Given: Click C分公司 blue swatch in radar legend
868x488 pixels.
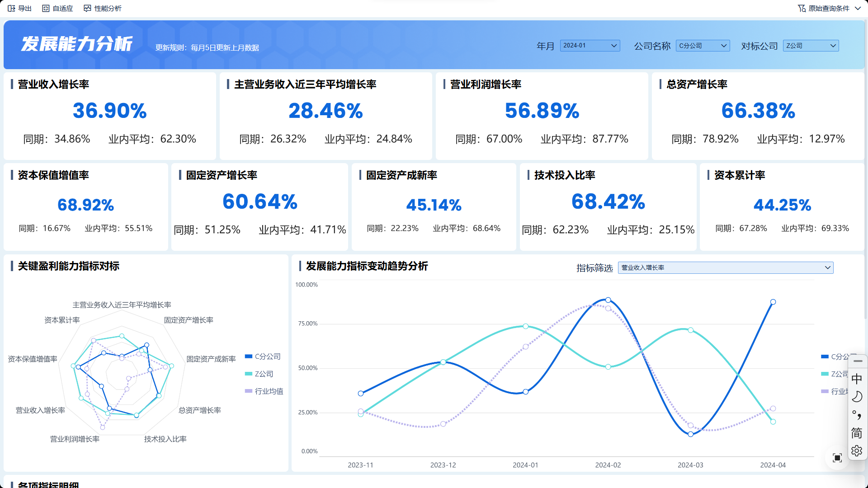Looking at the screenshot, I should [x=248, y=357].
